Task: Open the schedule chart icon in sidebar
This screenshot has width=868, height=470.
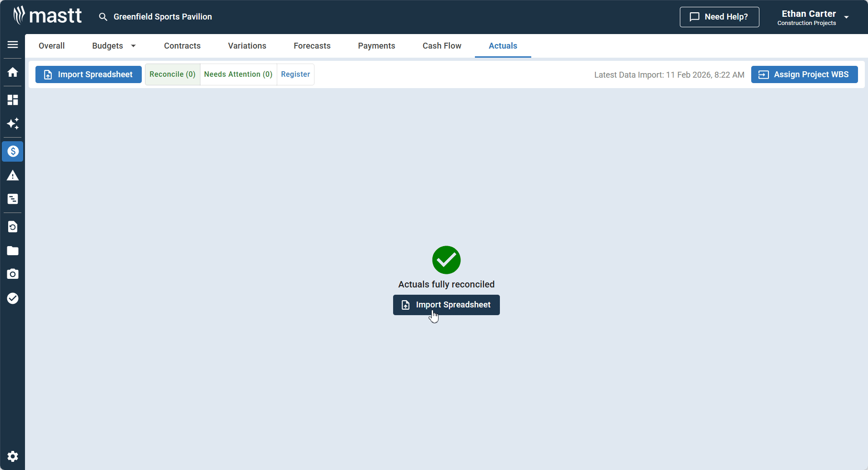Action: 13,199
